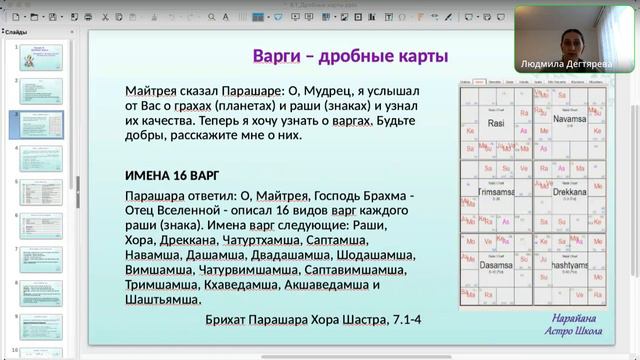Click the citation 'Брихат Парашара Хора Шастра, 7.1-4'
Screen dimensions: 640x360
coord(313,320)
